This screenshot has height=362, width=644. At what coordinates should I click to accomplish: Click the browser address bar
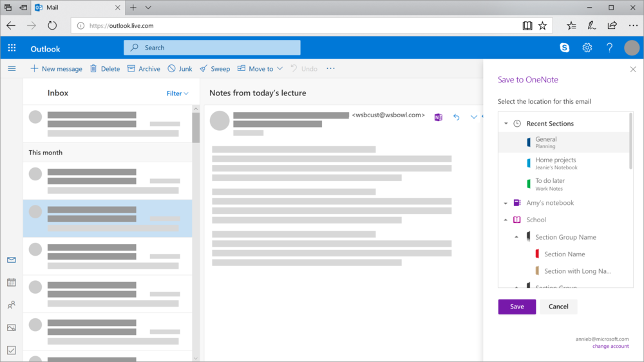coord(296,26)
